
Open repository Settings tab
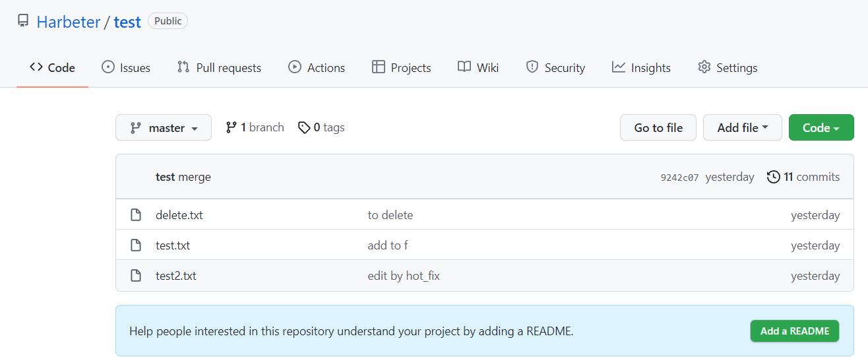coord(728,67)
